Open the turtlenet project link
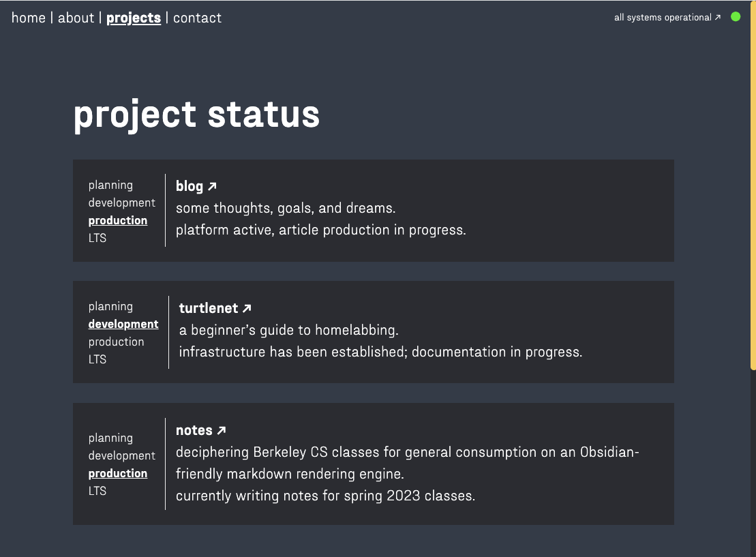Screen dimensions: 756x557 pos(215,308)
